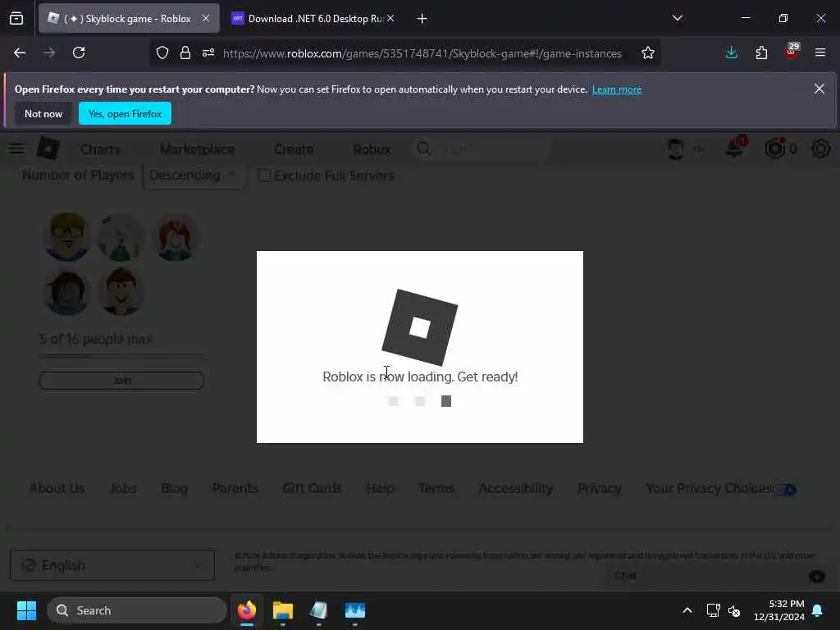Open Firefox from the taskbar

coord(247,610)
